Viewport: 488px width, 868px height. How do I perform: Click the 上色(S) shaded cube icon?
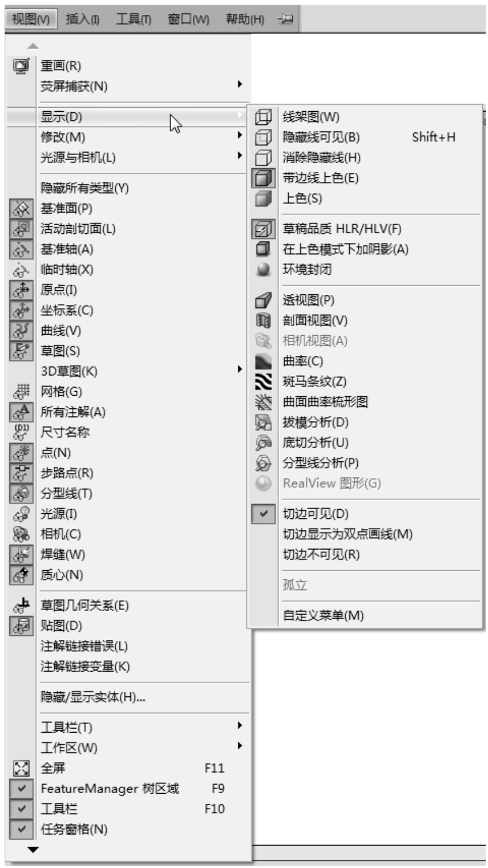click(x=263, y=199)
